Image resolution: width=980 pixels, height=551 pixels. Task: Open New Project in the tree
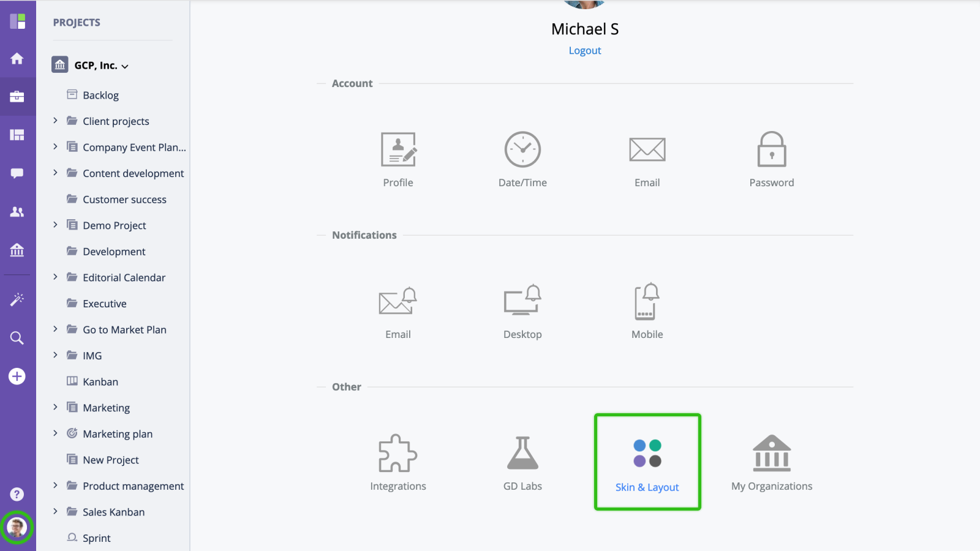click(x=111, y=460)
